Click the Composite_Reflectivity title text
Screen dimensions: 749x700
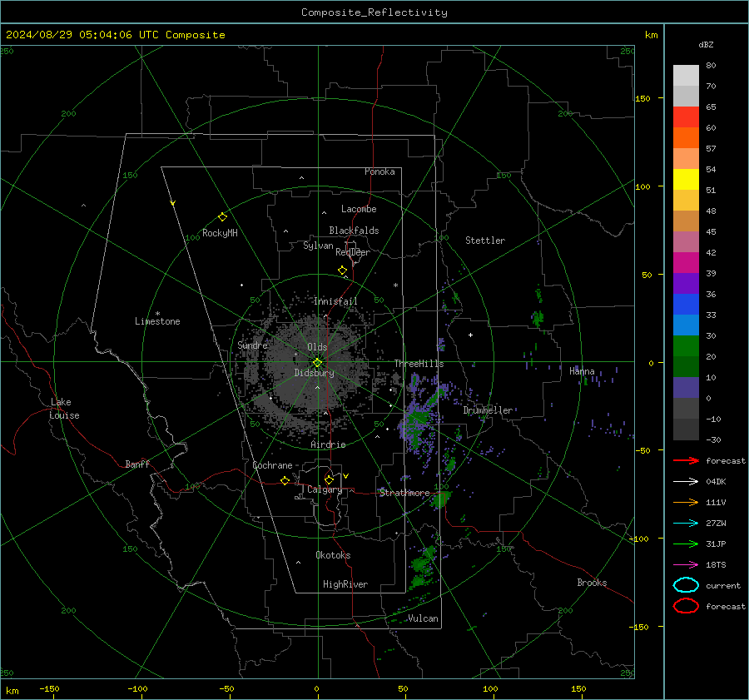374,12
